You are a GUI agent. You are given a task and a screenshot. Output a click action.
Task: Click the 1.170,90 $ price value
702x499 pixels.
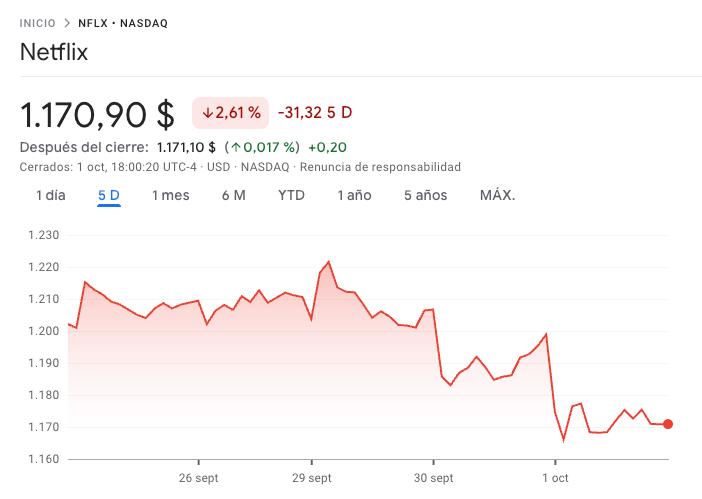98,114
